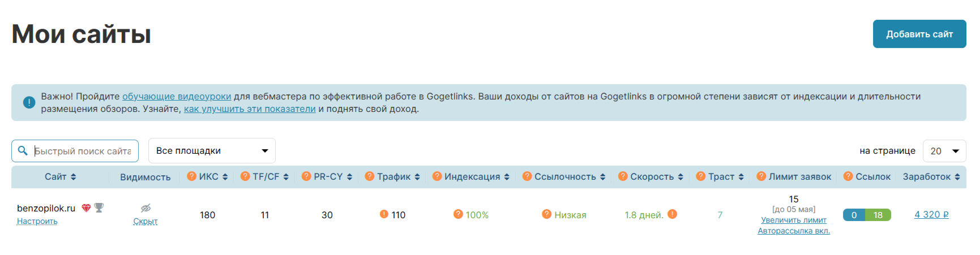This screenshot has width=980, height=255.
Task: Click the help icon beside Лимит заявок header
Action: coord(761,176)
